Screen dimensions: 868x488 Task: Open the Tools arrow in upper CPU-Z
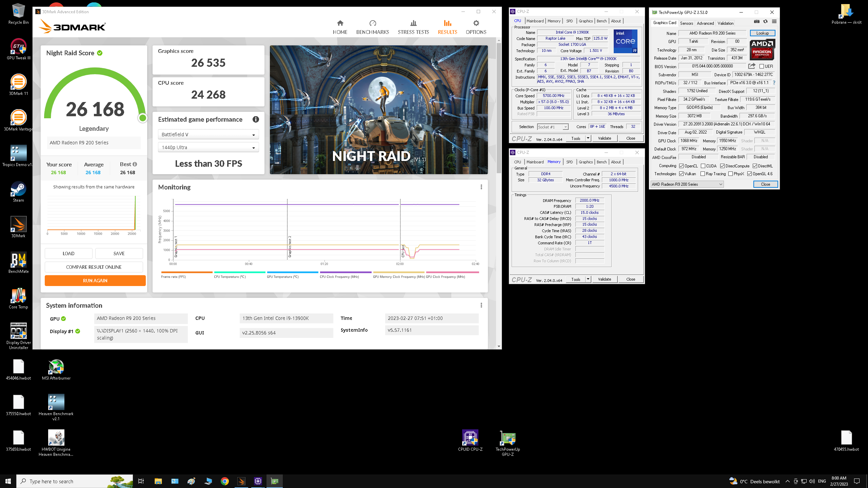click(x=588, y=138)
